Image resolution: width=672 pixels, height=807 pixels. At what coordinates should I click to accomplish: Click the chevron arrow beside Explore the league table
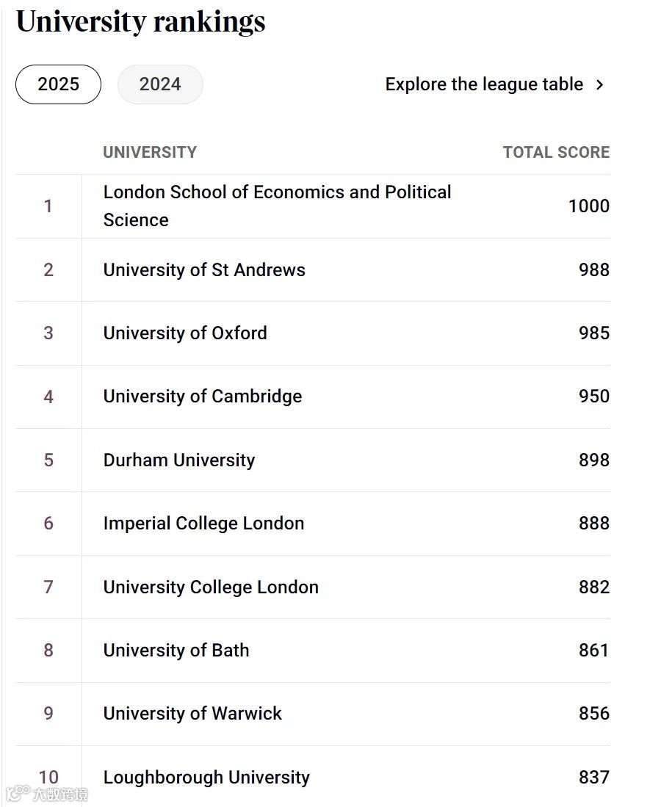[x=600, y=84]
